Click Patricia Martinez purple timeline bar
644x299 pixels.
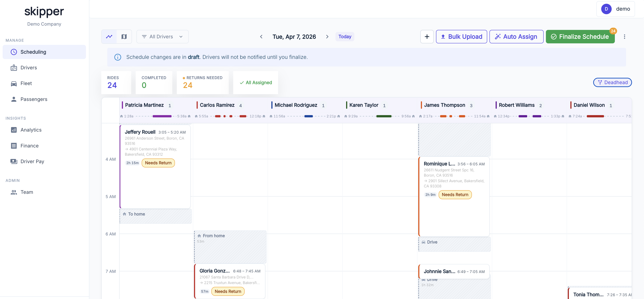162,116
